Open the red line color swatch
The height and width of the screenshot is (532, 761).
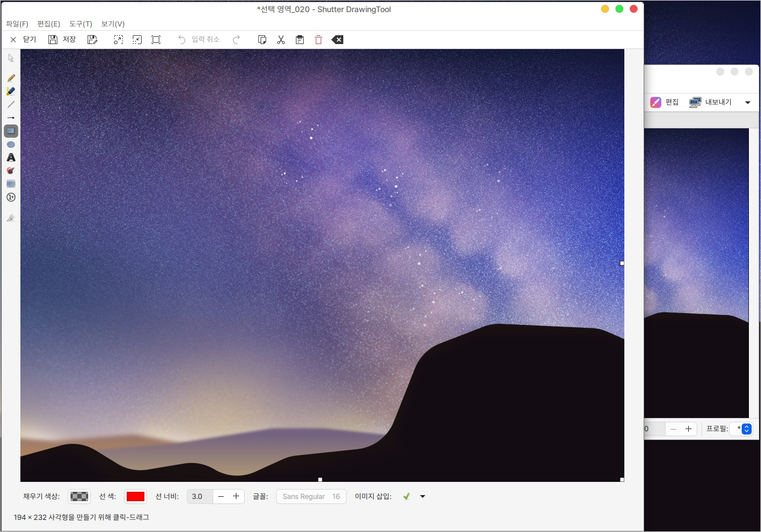tap(136, 496)
